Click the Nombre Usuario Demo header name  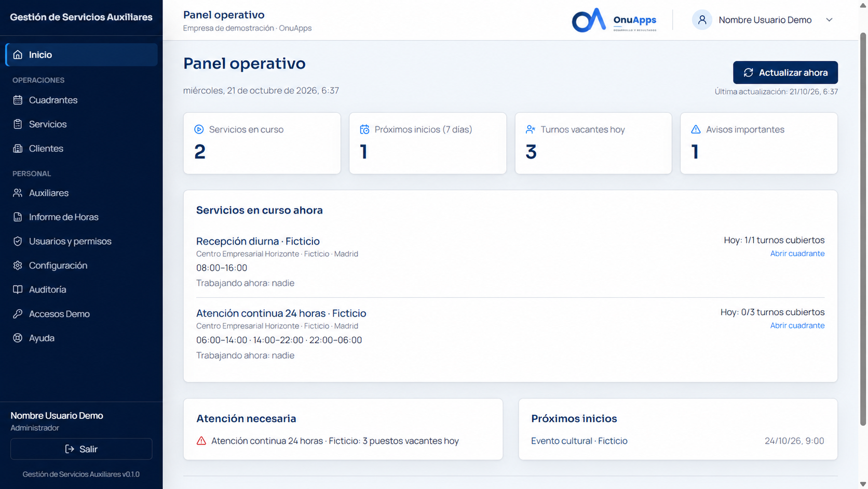(x=765, y=20)
